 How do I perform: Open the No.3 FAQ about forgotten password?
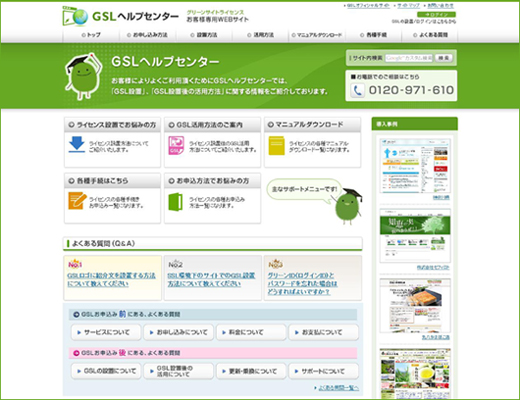302,284
